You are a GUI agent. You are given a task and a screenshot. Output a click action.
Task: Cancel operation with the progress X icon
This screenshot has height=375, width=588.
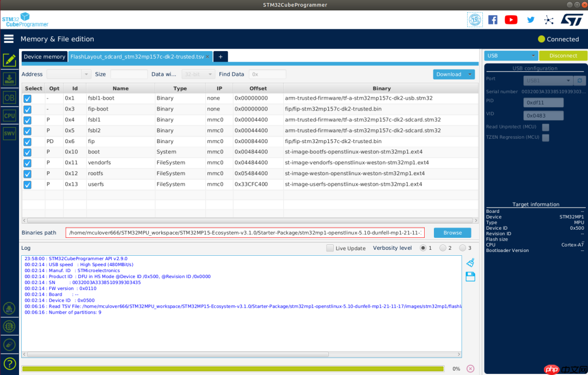pos(470,368)
